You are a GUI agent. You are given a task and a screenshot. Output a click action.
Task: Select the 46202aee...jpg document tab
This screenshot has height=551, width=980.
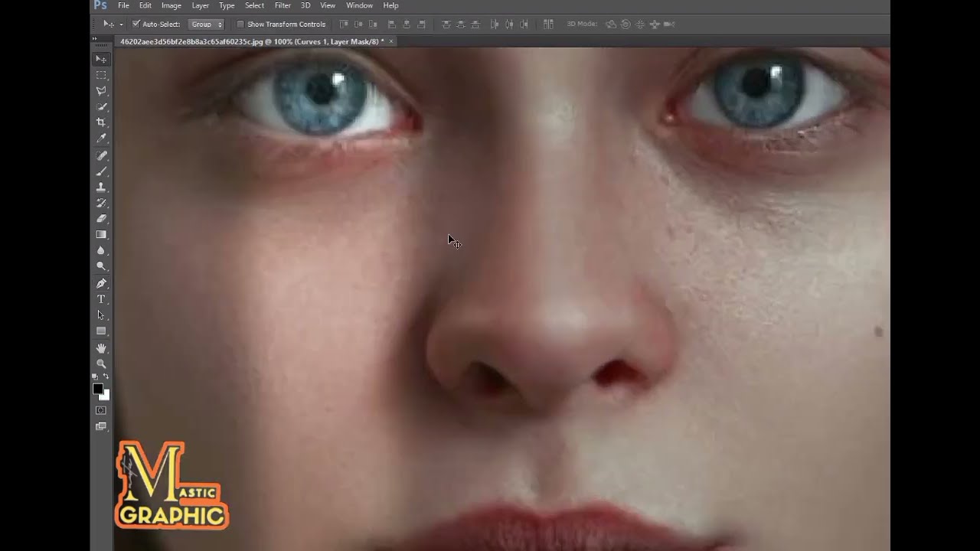pyautogui.click(x=252, y=41)
